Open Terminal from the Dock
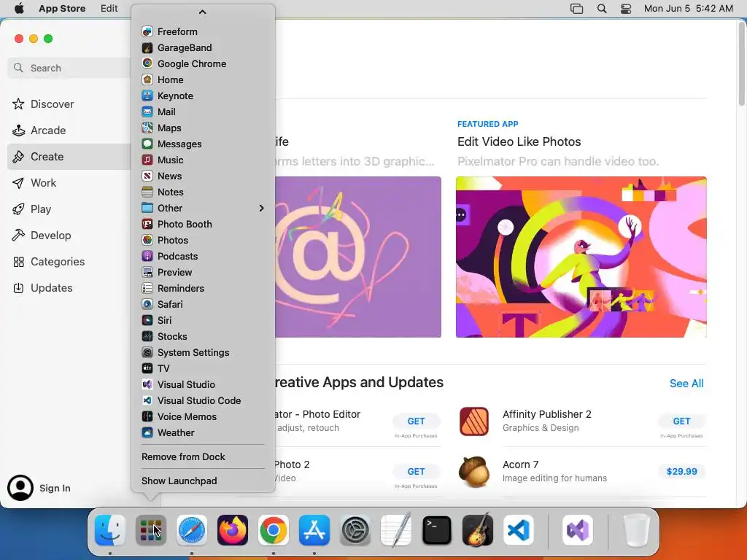Screen dimensions: 747x560 (x=437, y=530)
